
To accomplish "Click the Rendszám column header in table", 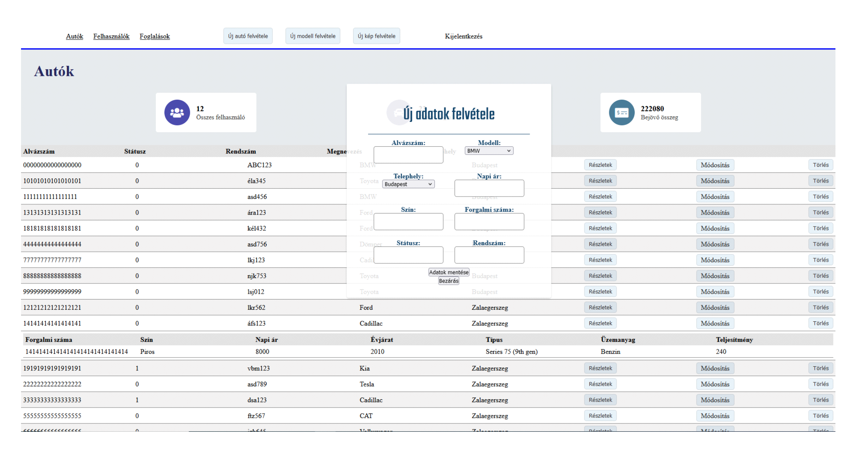I will [x=241, y=152].
